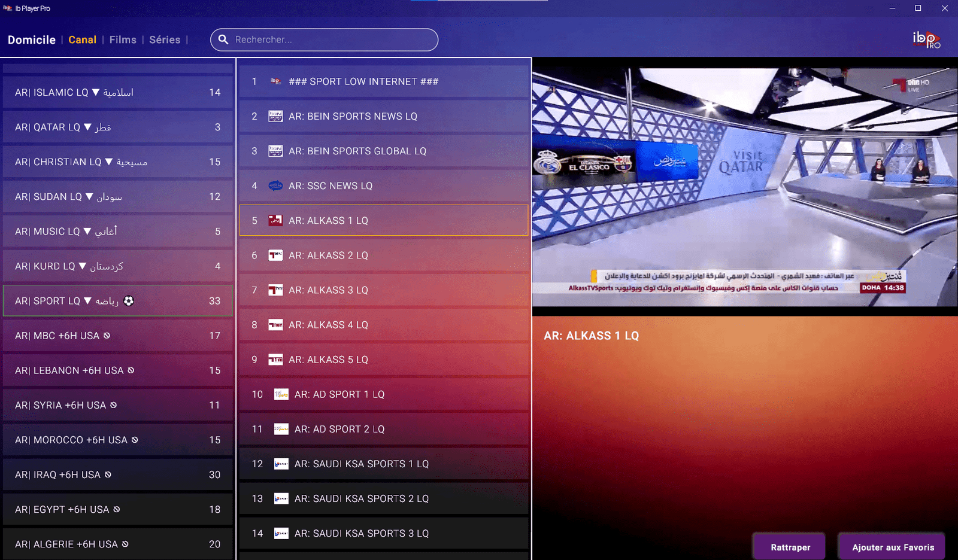Select channel AR: AD SPORT 2 LQ

[x=384, y=429]
